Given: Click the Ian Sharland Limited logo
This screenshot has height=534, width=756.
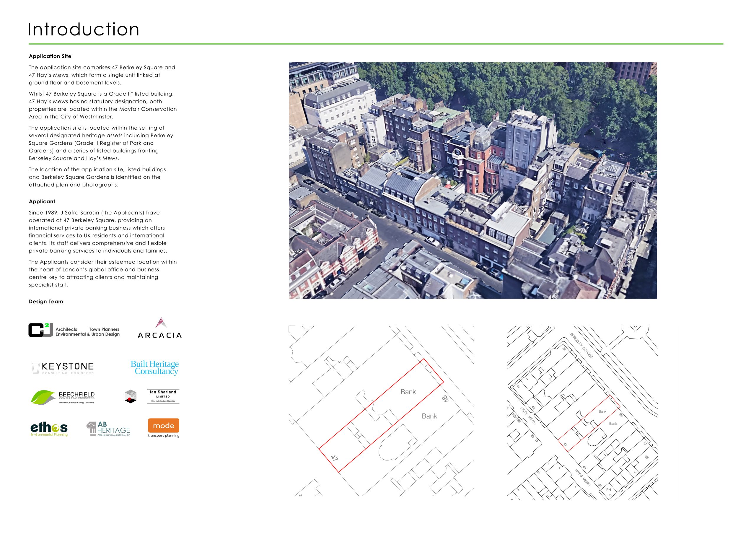Looking at the screenshot, I should (152, 397).
